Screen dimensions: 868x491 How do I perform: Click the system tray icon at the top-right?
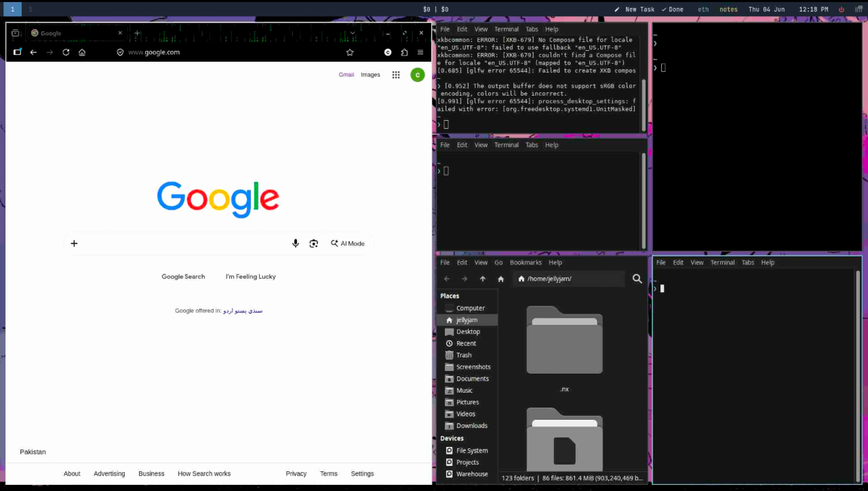[859, 9]
